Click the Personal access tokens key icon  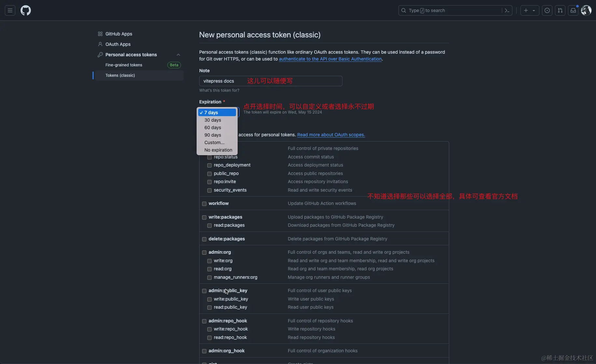(100, 55)
